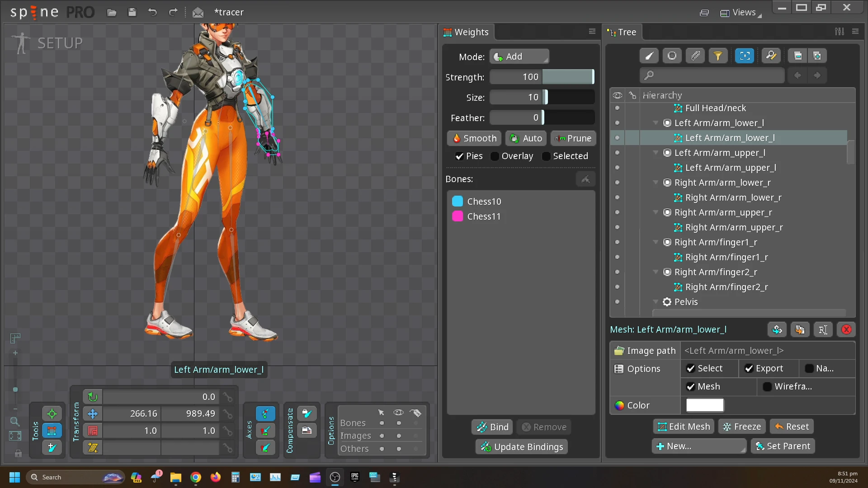Click the Scale transform icon
This screenshot has height=488, width=868.
93,431
